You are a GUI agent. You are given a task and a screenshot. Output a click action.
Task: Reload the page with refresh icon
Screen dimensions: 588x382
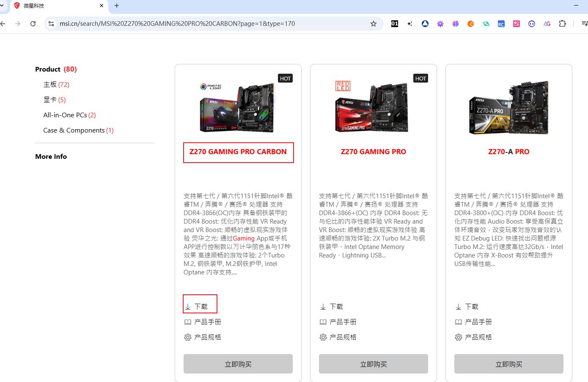33,24
